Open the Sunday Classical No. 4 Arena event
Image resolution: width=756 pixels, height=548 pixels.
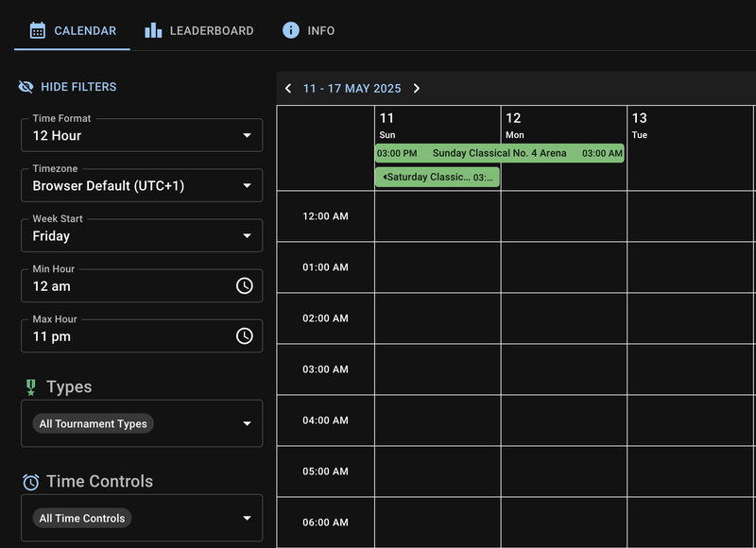500,153
